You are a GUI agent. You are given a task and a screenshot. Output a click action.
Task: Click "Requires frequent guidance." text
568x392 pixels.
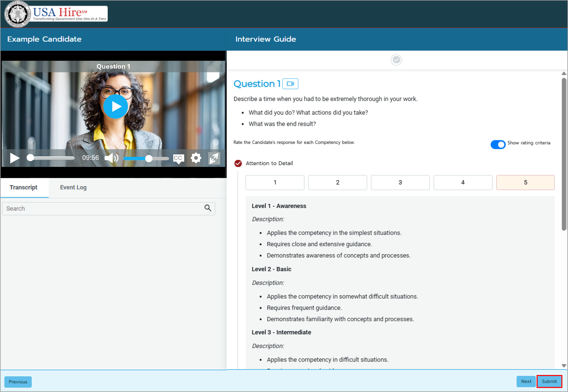[x=304, y=308]
